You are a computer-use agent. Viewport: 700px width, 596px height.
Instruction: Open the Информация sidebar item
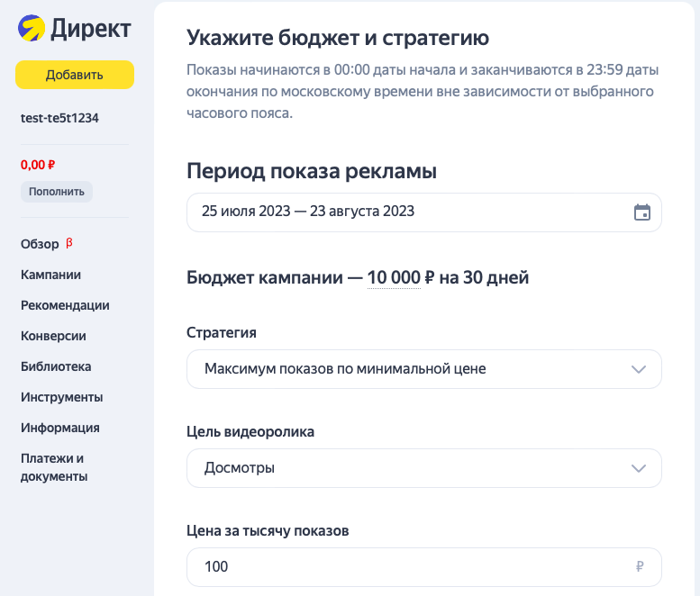point(59,428)
